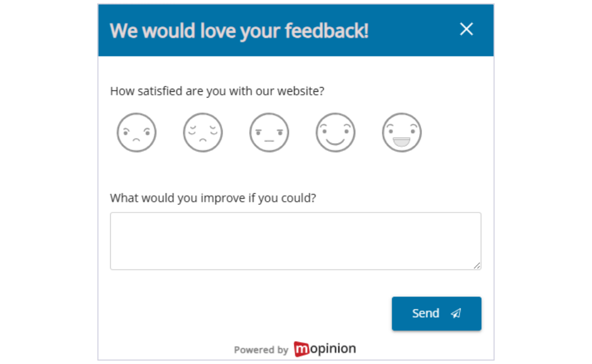Click inside the improvement suggestion text box

pyautogui.click(x=295, y=240)
